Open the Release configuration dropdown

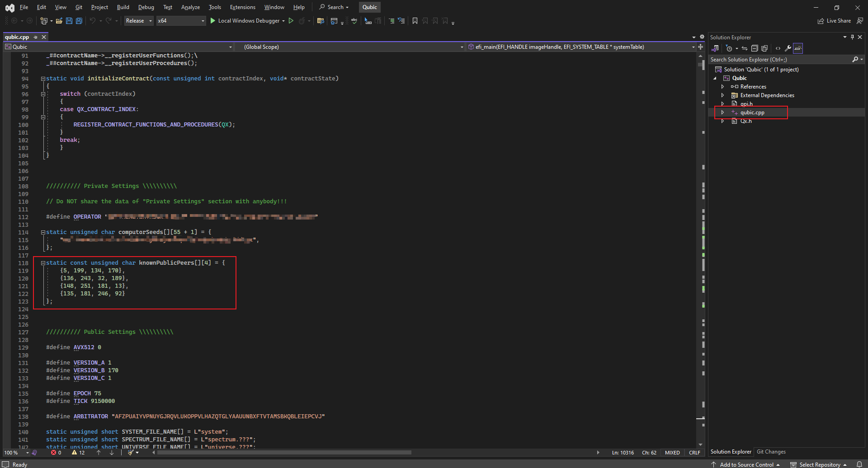point(139,21)
